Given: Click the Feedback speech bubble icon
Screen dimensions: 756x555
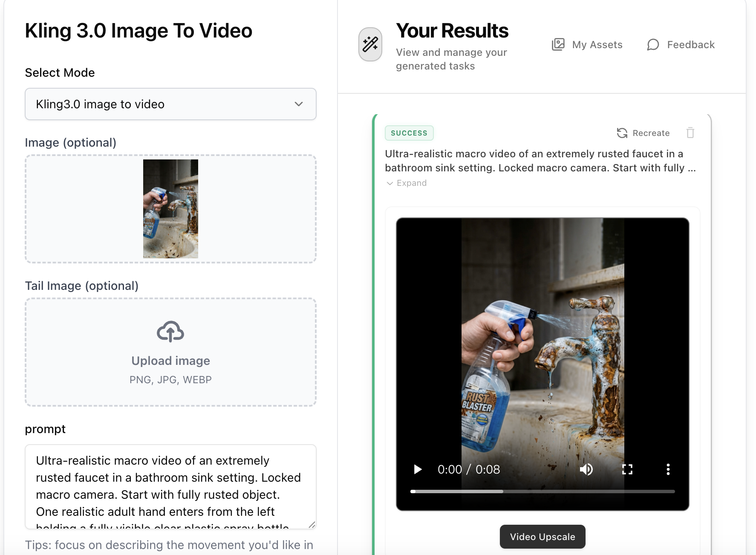Looking at the screenshot, I should pyautogui.click(x=653, y=45).
